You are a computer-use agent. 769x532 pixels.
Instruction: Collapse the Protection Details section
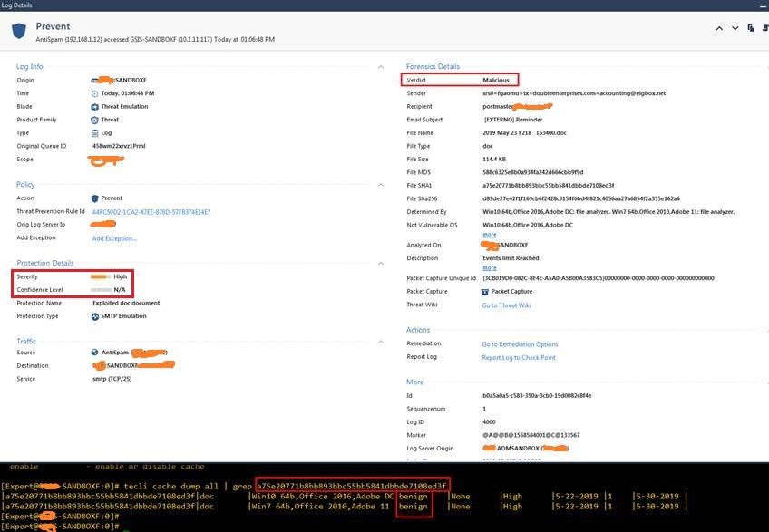(x=381, y=264)
